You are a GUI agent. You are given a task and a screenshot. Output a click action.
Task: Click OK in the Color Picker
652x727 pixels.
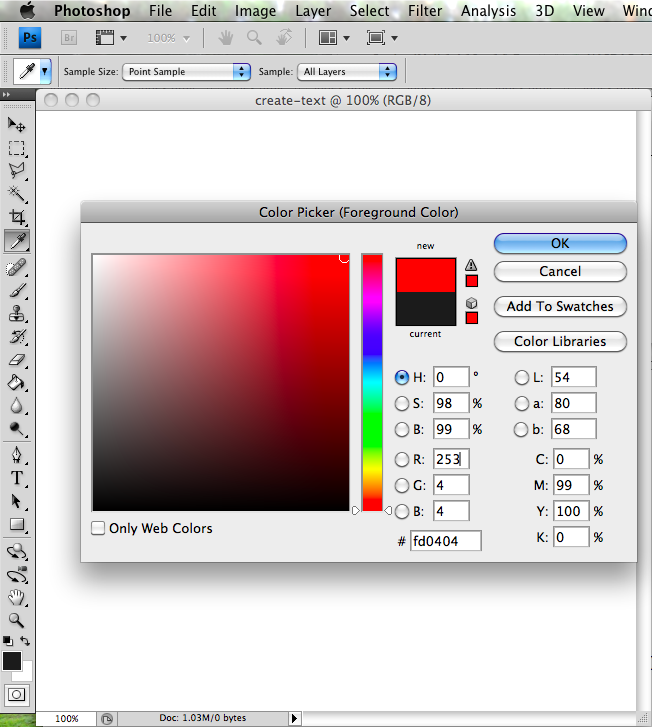pos(560,243)
